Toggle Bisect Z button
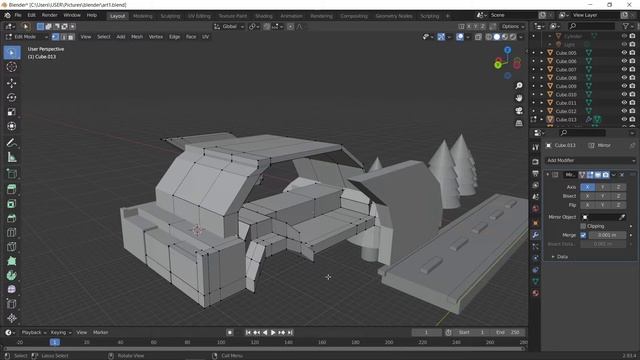This screenshot has width=640, height=360. pos(618,196)
